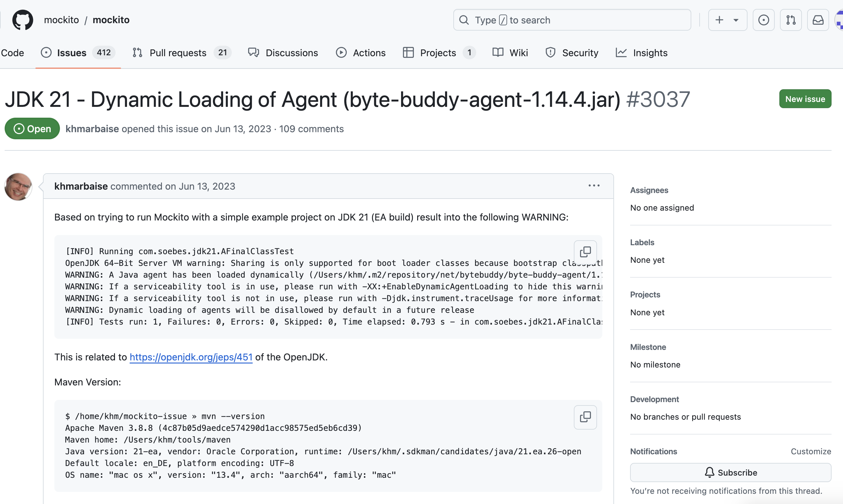Screen dimensions: 843x504
Task: Click the issue number #3037
Action: 658,99
